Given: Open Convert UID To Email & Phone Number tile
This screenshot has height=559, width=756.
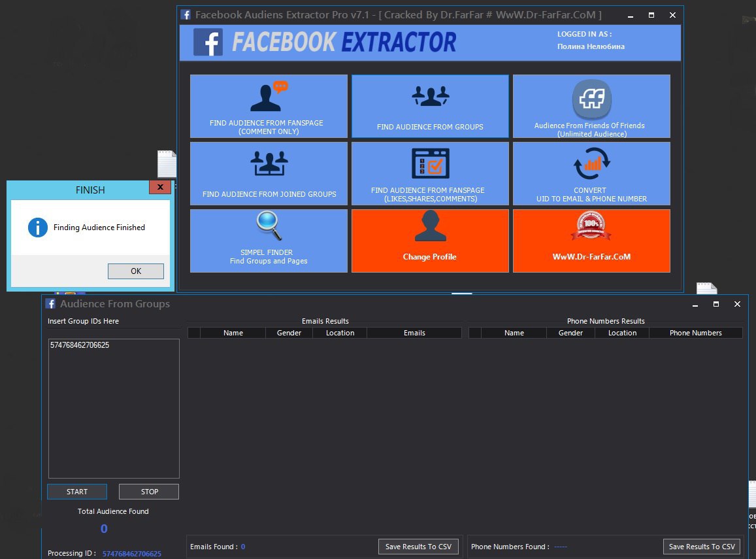Looking at the screenshot, I should point(591,174).
